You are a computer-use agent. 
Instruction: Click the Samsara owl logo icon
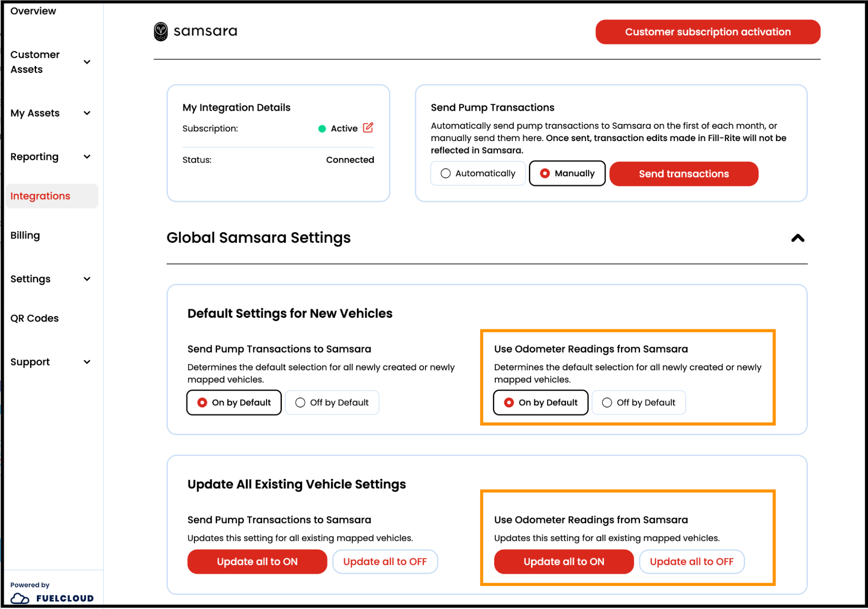[161, 31]
